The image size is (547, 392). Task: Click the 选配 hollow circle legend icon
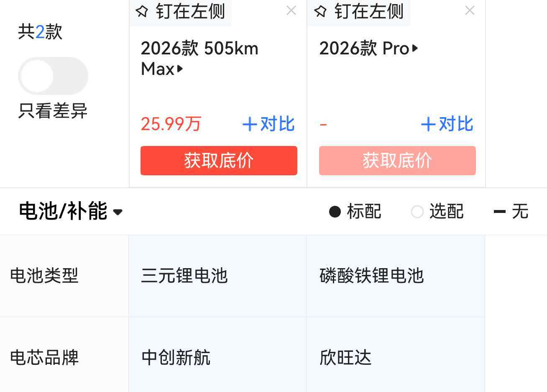(417, 212)
